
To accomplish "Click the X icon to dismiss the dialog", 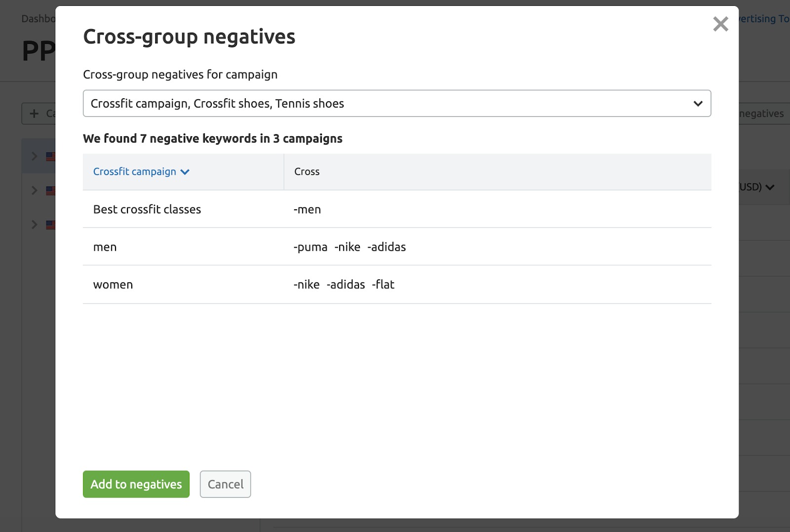I will pyautogui.click(x=720, y=24).
